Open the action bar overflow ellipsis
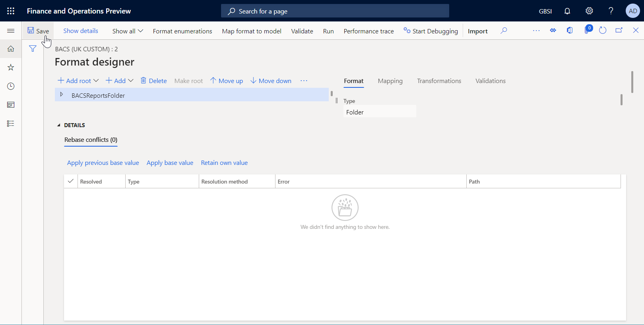Screen dimensions: 644x325 [x=536, y=31]
